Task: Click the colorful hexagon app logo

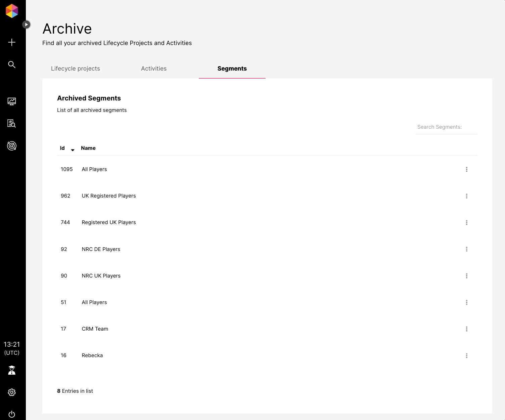Action: [12, 11]
